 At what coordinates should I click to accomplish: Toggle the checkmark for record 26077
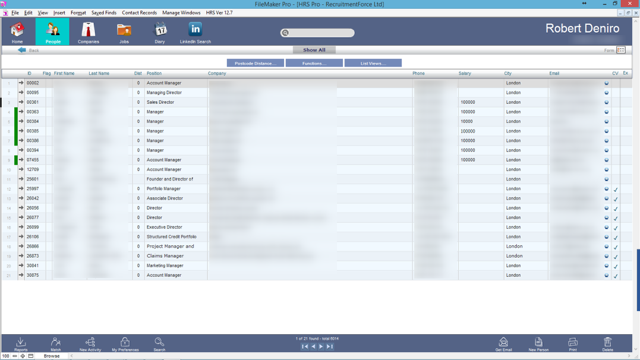click(x=616, y=218)
